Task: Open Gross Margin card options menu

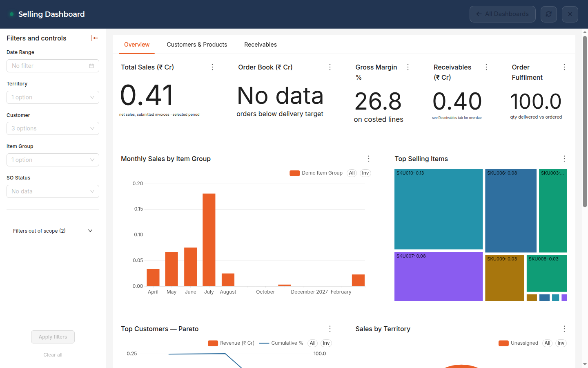Action: (x=408, y=67)
